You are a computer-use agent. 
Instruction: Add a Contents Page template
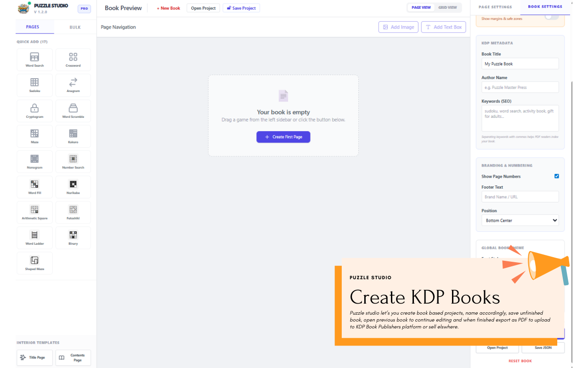tap(73, 357)
